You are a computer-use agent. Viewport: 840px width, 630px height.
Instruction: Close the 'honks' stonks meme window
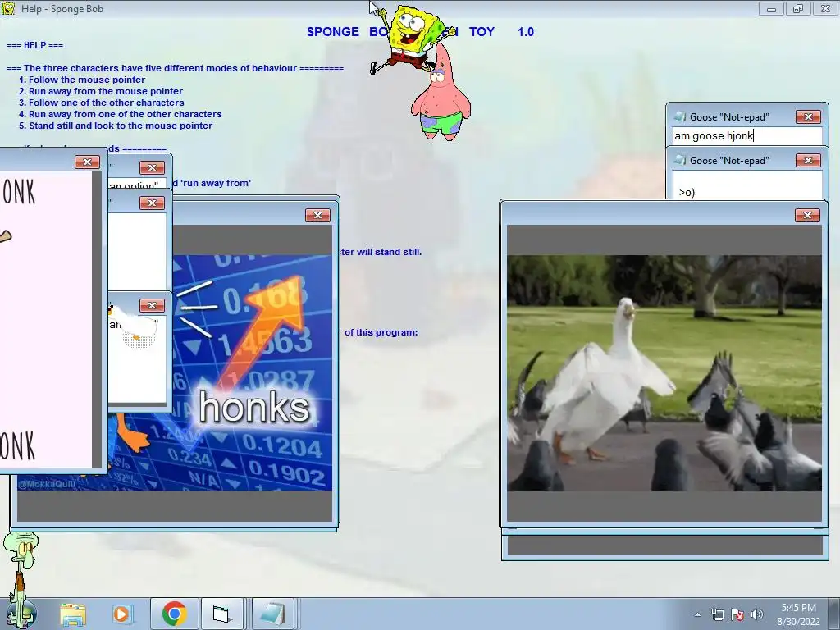[x=317, y=216]
